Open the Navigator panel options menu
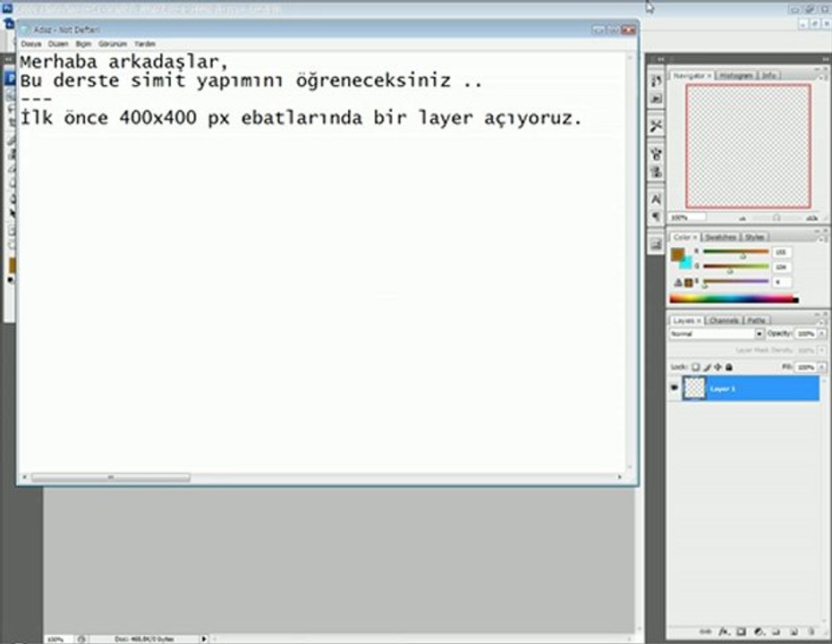Screen dimensions: 832x644 pos(824,78)
